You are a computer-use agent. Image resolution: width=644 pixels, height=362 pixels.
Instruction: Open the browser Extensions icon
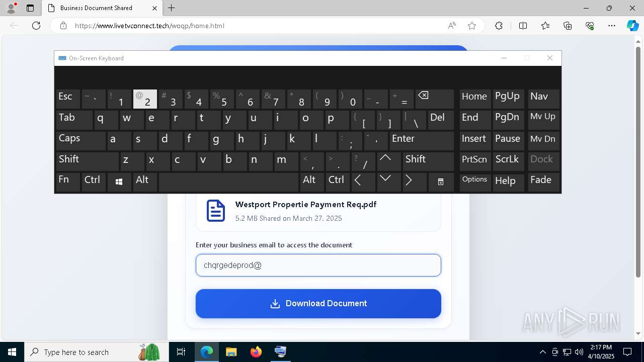click(499, 26)
